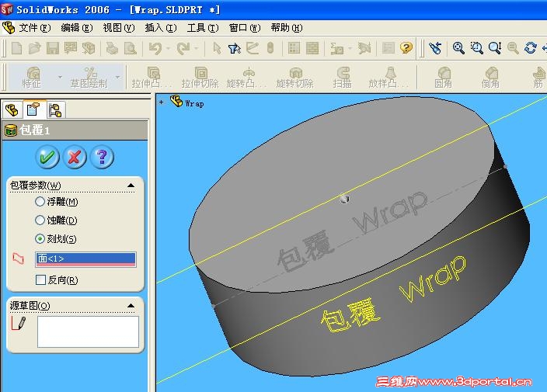This screenshot has width=547, height=392.
Task: Toggle the 反向(R) reverse direction checkbox
Action: click(x=41, y=279)
